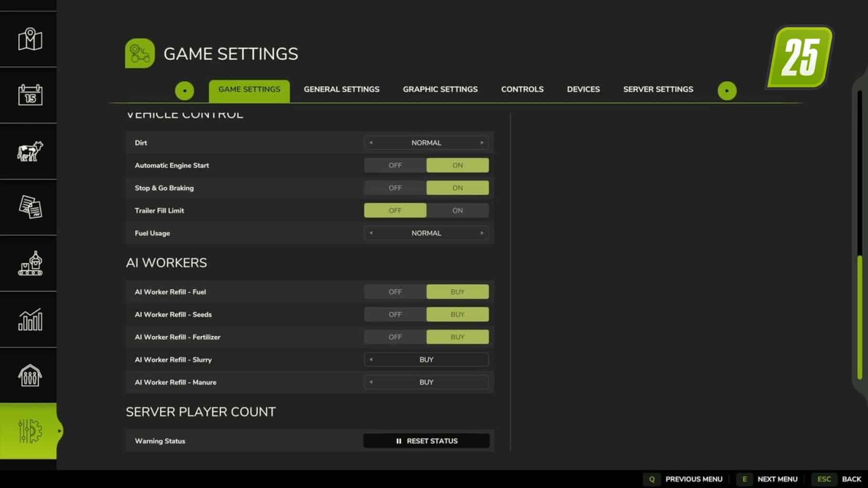Click left arrow of Slurry refill selector

[x=371, y=359]
